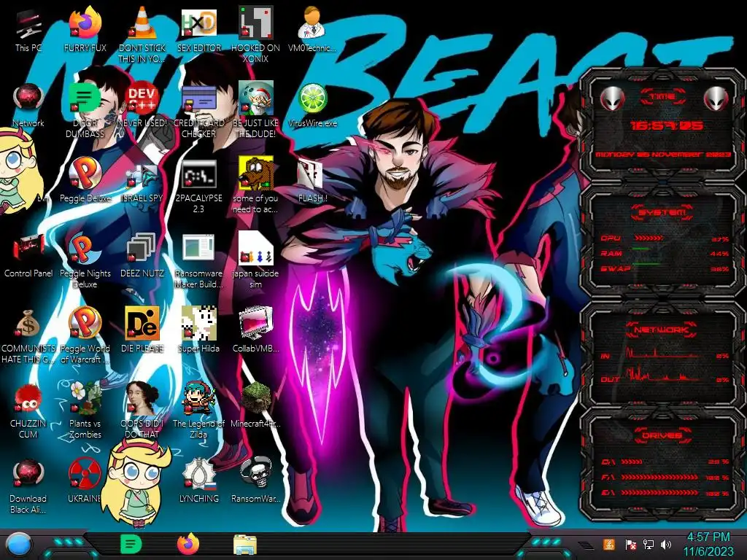Click the Start orb button
This screenshot has height=560, width=747.
coord(18,545)
